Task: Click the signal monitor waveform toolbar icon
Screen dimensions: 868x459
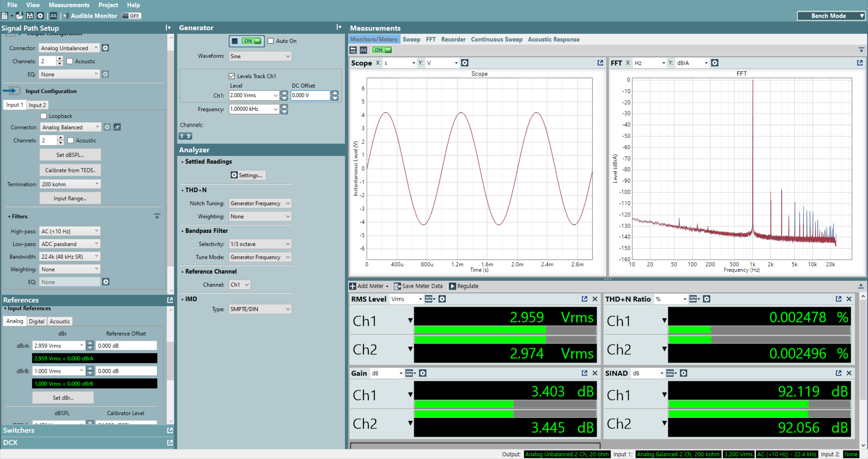Action: tap(53, 16)
